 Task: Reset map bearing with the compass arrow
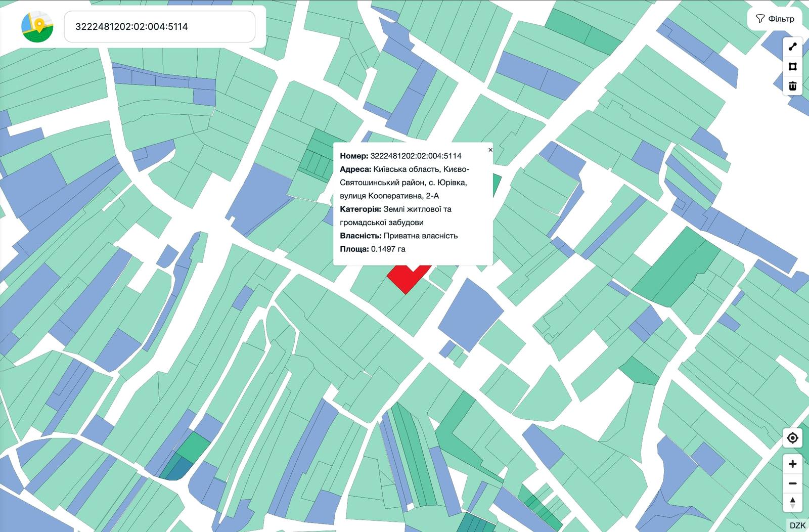pos(792,503)
